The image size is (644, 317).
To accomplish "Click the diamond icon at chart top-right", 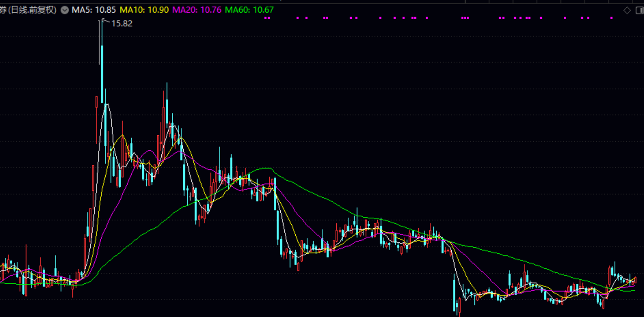I will [x=627, y=10].
